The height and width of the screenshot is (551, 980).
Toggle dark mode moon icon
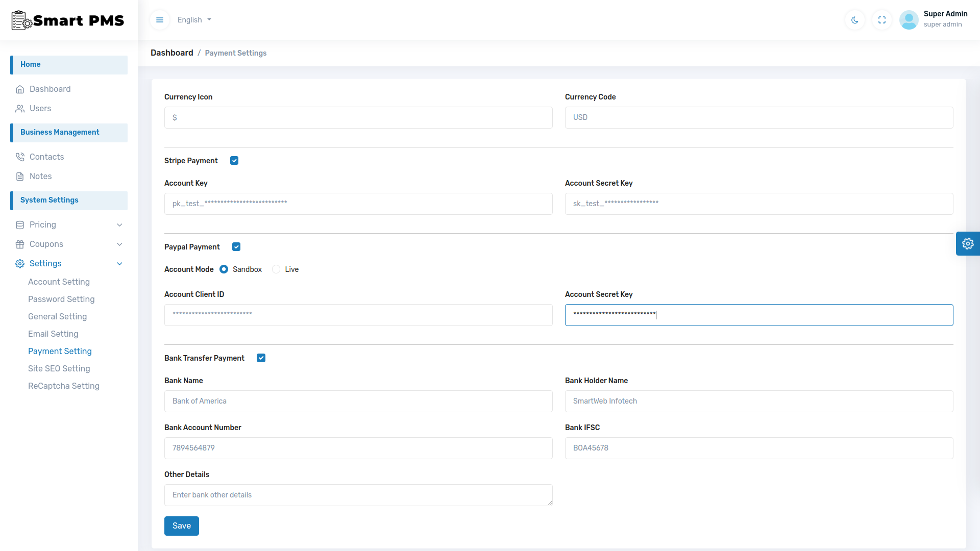click(855, 20)
